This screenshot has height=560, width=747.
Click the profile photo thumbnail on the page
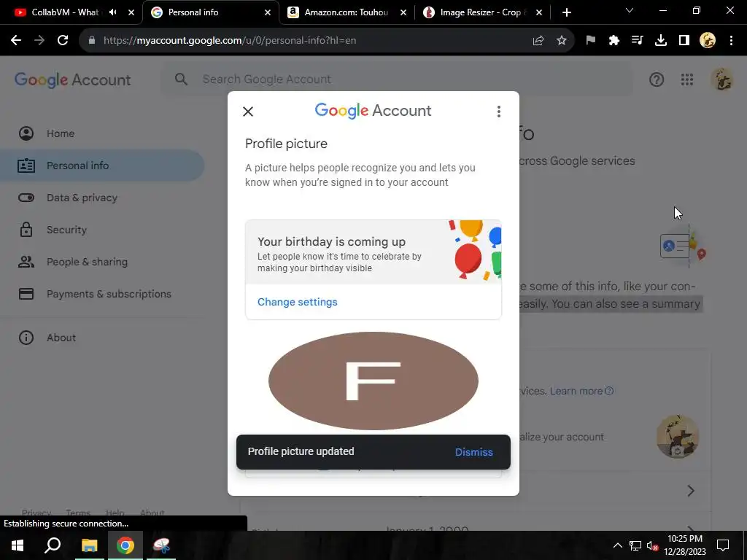[678, 437]
